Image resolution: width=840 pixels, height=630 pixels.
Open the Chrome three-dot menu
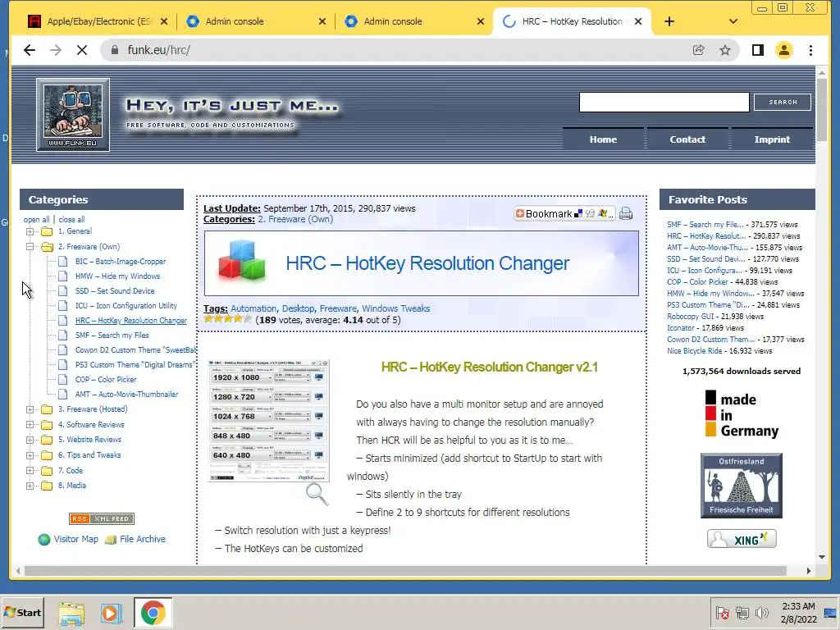click(x=810, y=50)
